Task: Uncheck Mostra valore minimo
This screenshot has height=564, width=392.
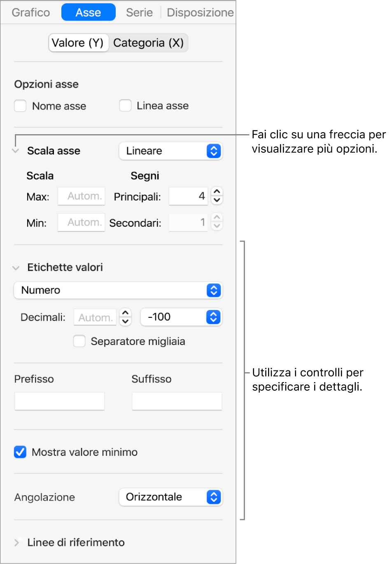Action: (20, 452)
